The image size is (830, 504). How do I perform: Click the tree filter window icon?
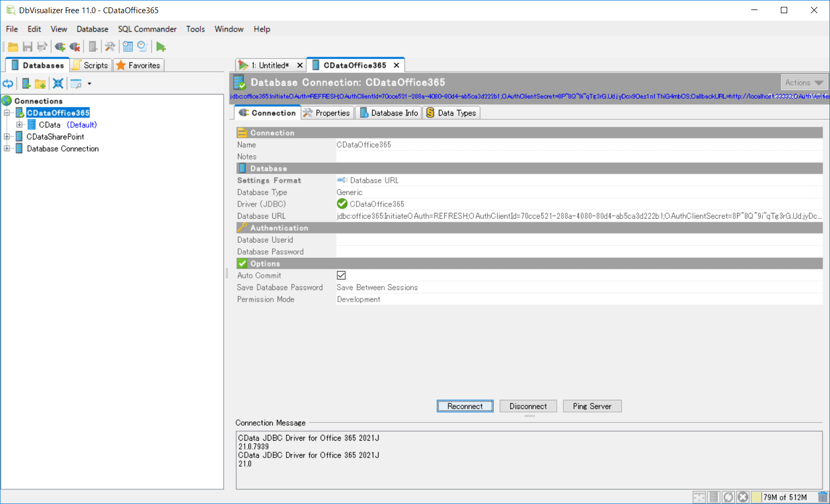point(76,83)
